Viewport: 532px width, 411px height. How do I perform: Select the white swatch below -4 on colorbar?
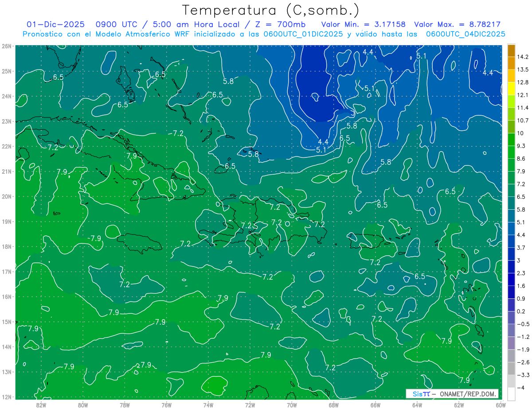tap(511, 394)
